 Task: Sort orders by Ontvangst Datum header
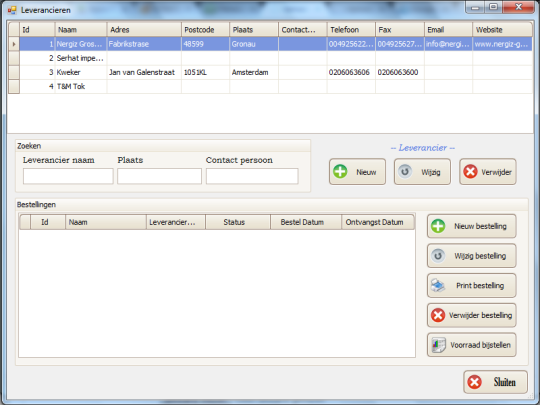pyautogui.click(x=378, y=222)
